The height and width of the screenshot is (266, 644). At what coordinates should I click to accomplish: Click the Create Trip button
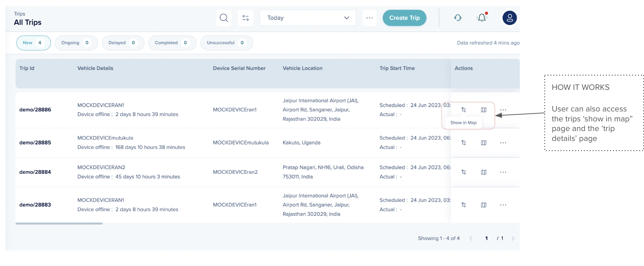[x=404, y=18]
